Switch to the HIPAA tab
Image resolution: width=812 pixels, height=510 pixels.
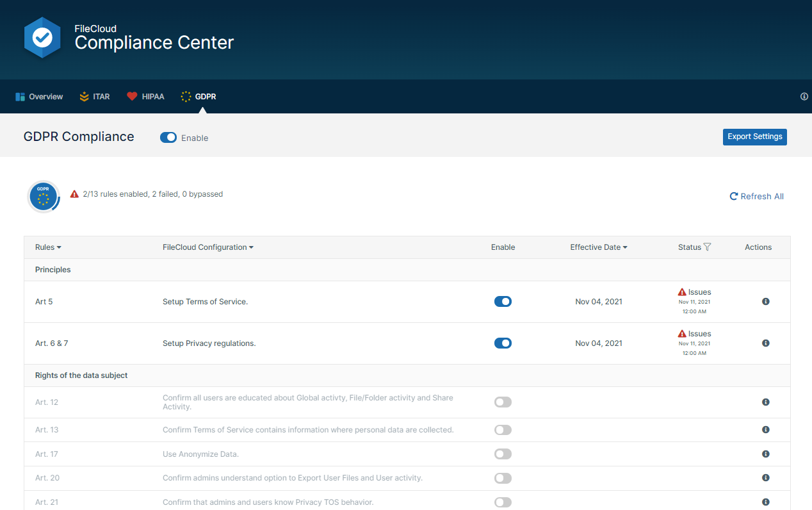[145, 97]
